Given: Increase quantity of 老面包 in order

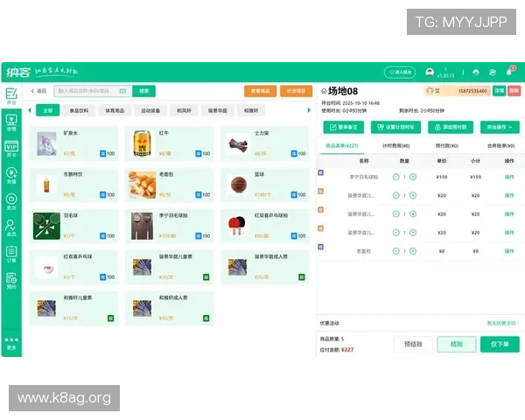Looking at the screenshot, I should pos(413,251).
